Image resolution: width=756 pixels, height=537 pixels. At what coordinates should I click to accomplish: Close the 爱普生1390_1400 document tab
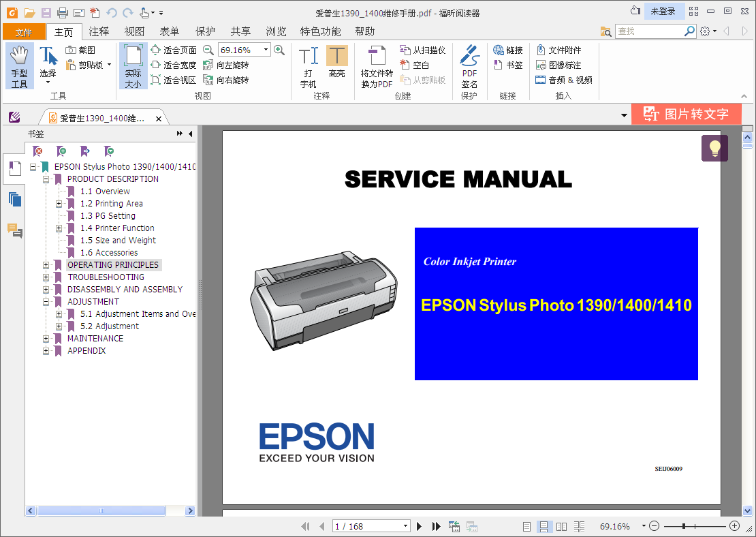[x=158, y=119]
